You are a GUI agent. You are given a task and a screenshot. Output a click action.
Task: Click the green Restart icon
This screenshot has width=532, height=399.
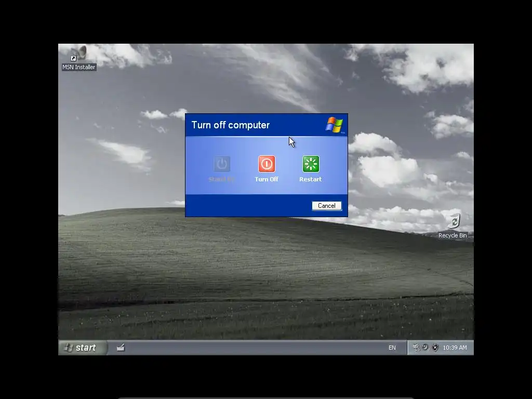(x=311, y=164)
